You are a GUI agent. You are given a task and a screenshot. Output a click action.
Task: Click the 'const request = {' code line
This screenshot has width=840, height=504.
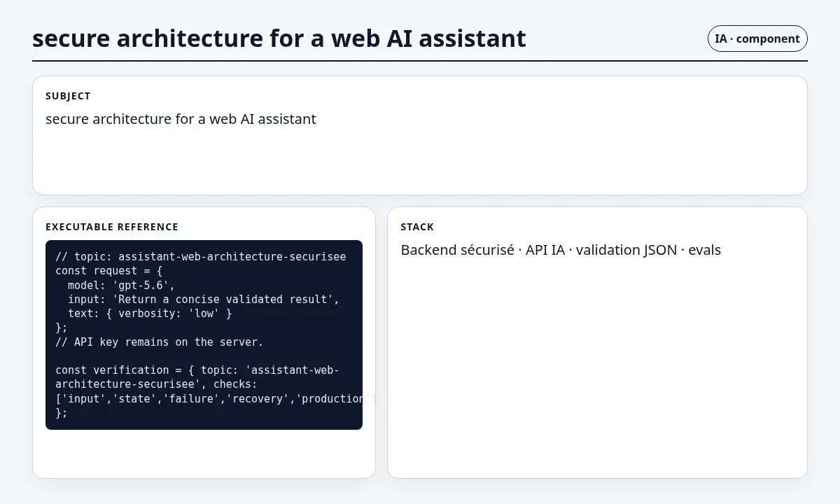pos(109,271)
